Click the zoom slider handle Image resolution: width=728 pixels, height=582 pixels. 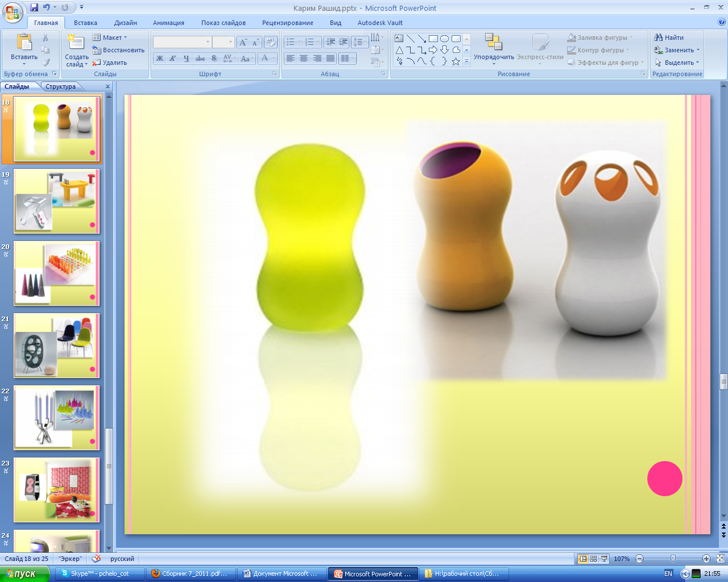[x=673, y=559]
